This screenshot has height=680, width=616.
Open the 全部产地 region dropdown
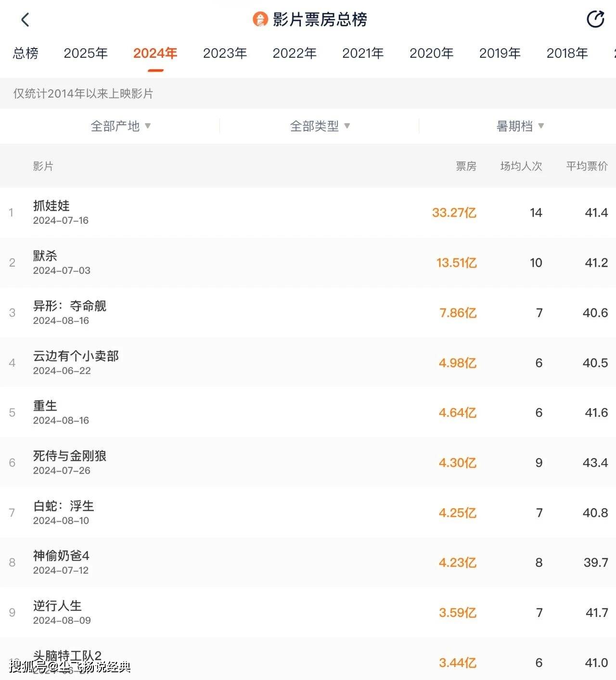click(120, 126)
